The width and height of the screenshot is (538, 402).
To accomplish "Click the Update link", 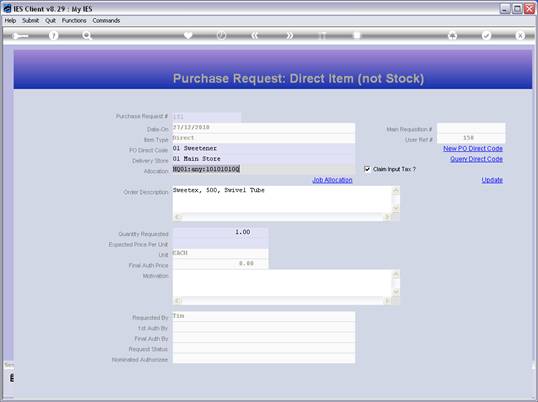I will coord(492,180).
